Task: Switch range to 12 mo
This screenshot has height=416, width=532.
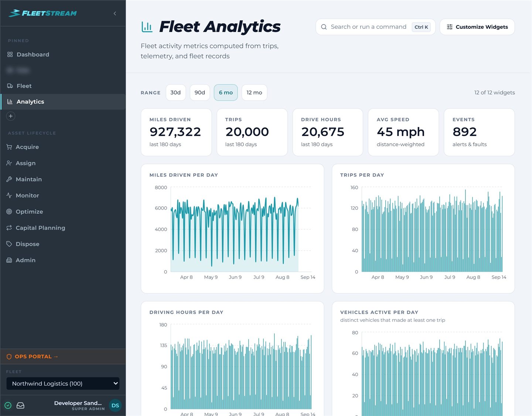Action: (x=254, y=93)
